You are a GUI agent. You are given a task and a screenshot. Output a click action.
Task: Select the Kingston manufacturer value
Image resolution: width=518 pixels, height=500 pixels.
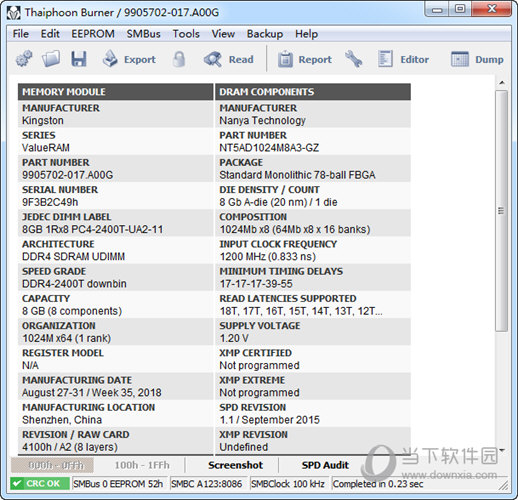click(43, 120)
